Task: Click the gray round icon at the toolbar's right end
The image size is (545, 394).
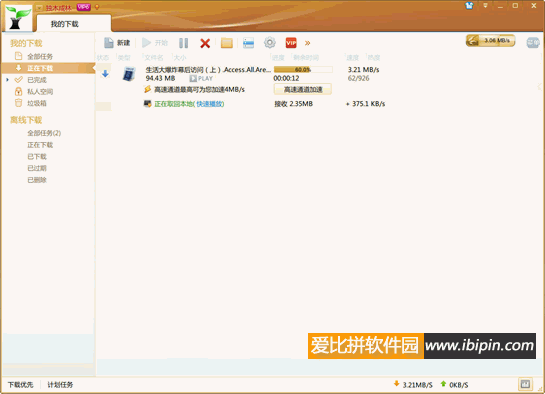Action: (x=533, y=43)
